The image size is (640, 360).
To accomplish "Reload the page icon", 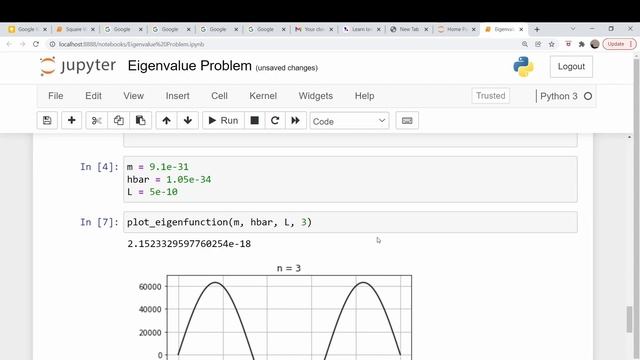I will pos(36,44).
